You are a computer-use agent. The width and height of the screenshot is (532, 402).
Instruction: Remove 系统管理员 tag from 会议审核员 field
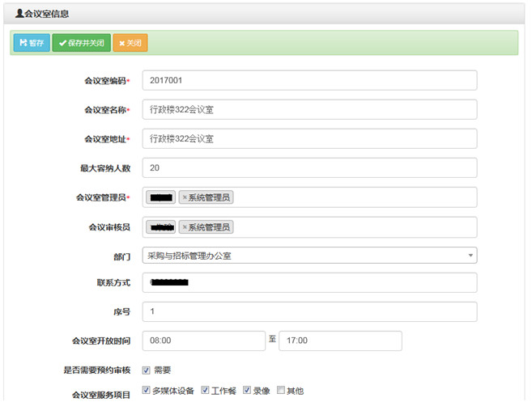[x=185, y=227]
